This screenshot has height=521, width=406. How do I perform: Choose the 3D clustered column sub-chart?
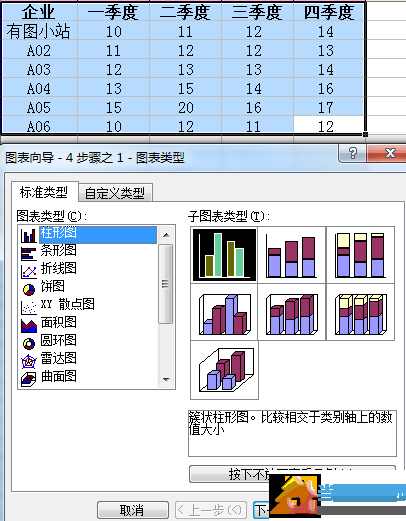pyautogui.click(x=224, y=312)
